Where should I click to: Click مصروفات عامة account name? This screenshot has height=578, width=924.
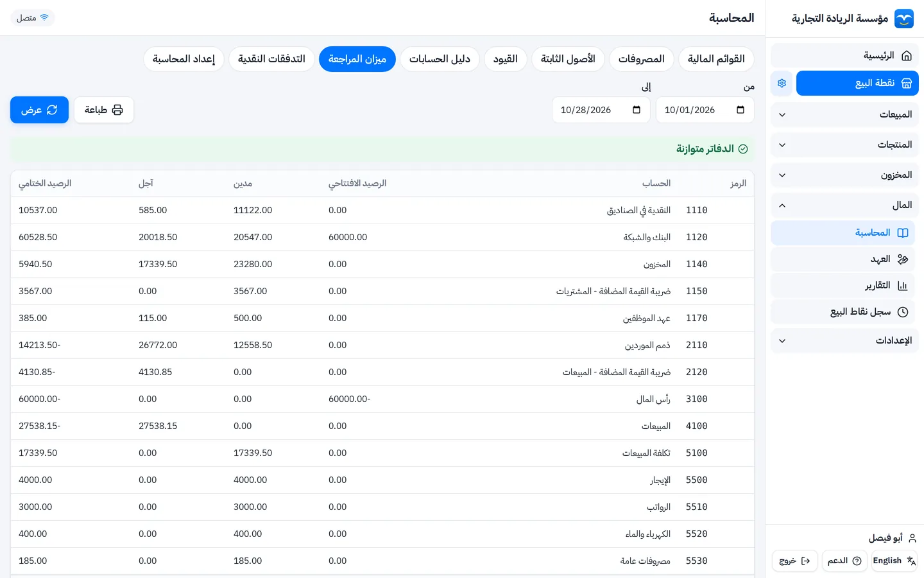[x=646, y=561]
